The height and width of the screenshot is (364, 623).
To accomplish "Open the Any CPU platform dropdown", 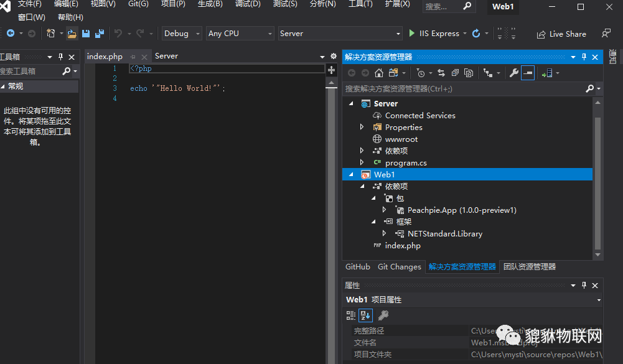I will (240, 34).
